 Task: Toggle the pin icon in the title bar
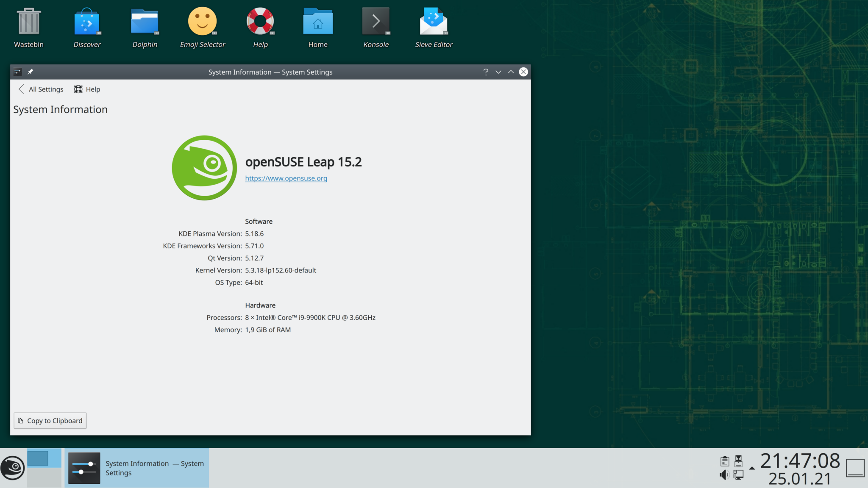pyautogui.click(x=30, y=72)
